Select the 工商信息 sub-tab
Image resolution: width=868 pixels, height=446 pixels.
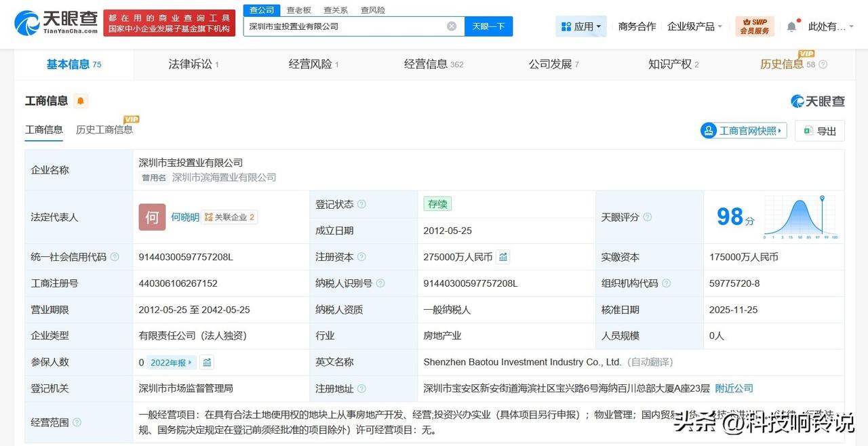tap(44, 129)
